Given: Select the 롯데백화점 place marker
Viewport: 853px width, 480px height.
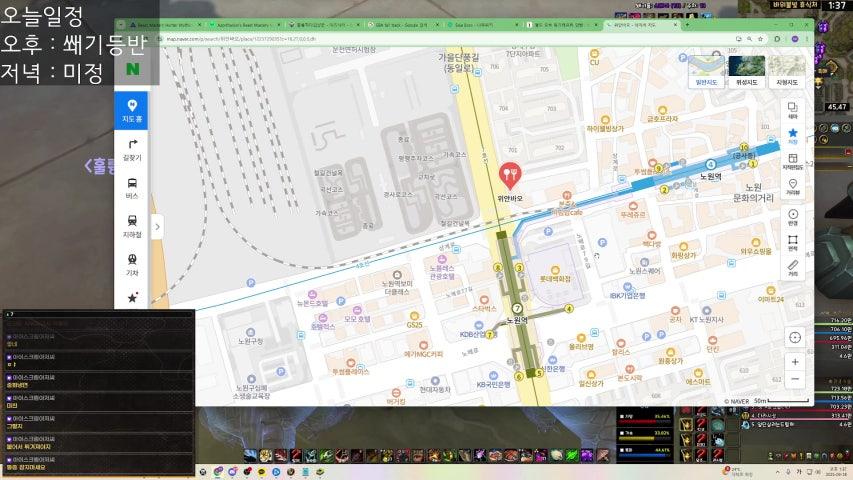Looking at the screenshot, I should [555, 274].
